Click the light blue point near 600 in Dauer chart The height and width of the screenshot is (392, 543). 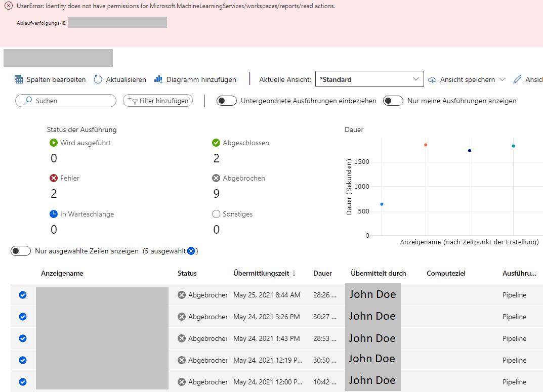pos(382,204)
